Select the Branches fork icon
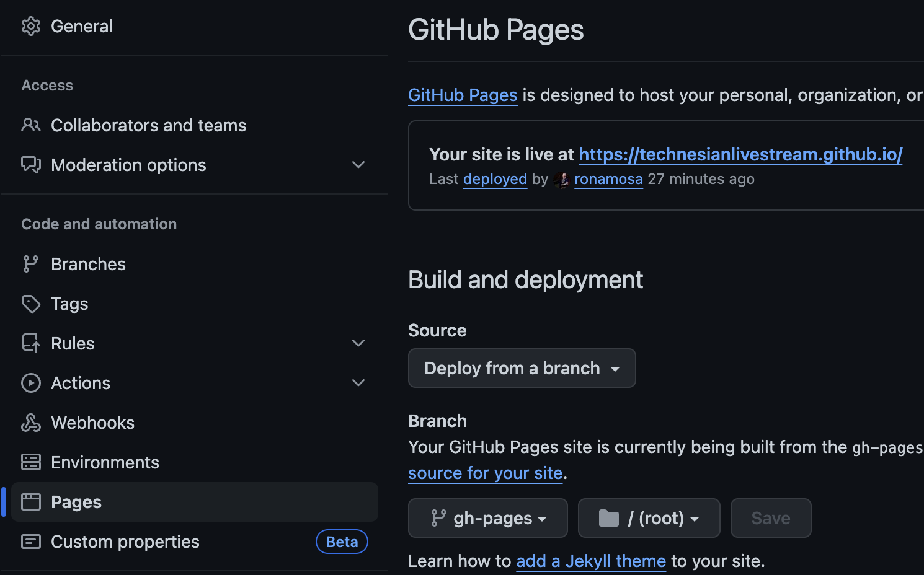 pos(30,264)
